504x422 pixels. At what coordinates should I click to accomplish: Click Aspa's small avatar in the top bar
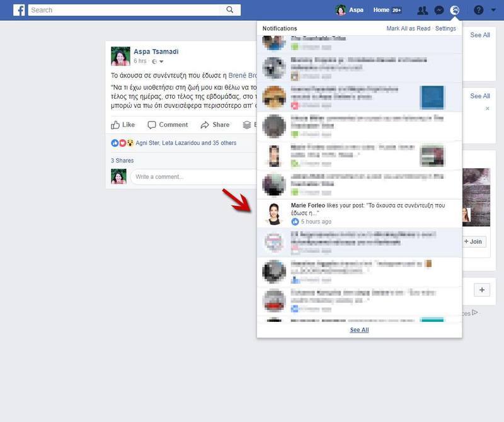341,10
